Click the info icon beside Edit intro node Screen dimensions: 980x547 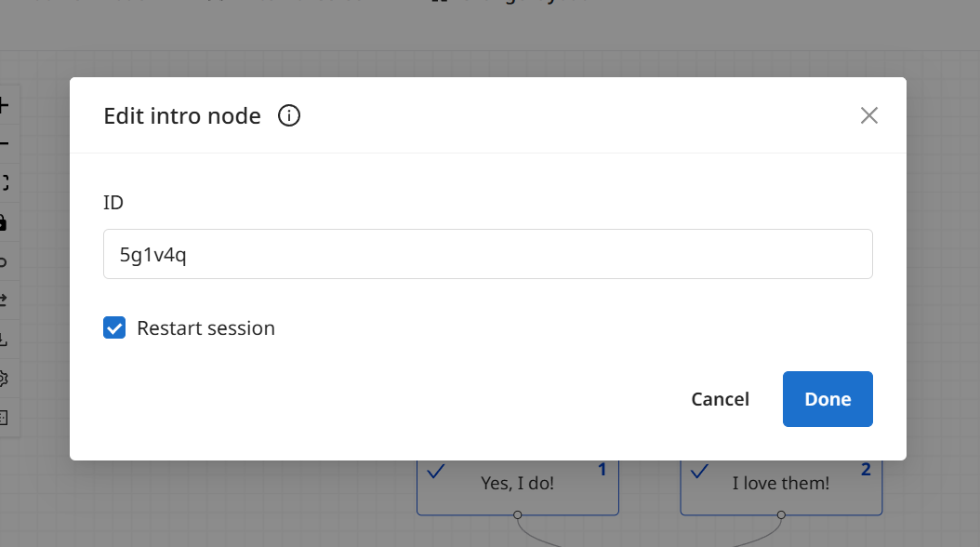pos(289,115)
